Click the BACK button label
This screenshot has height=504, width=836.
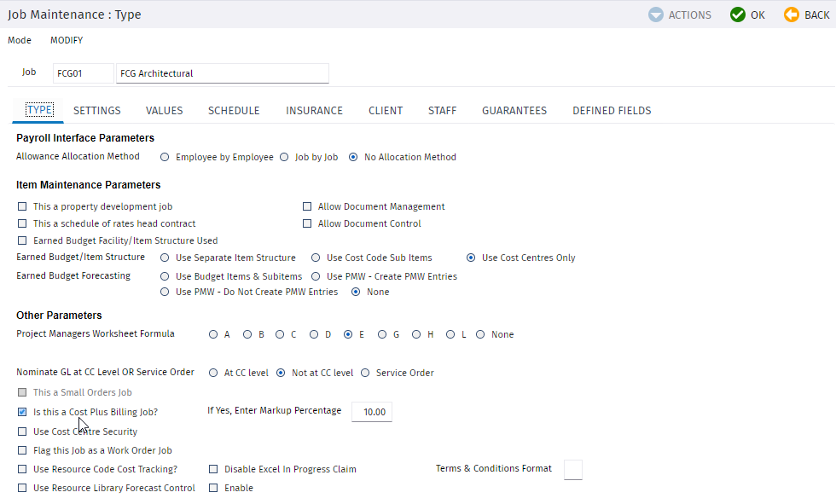817,14
